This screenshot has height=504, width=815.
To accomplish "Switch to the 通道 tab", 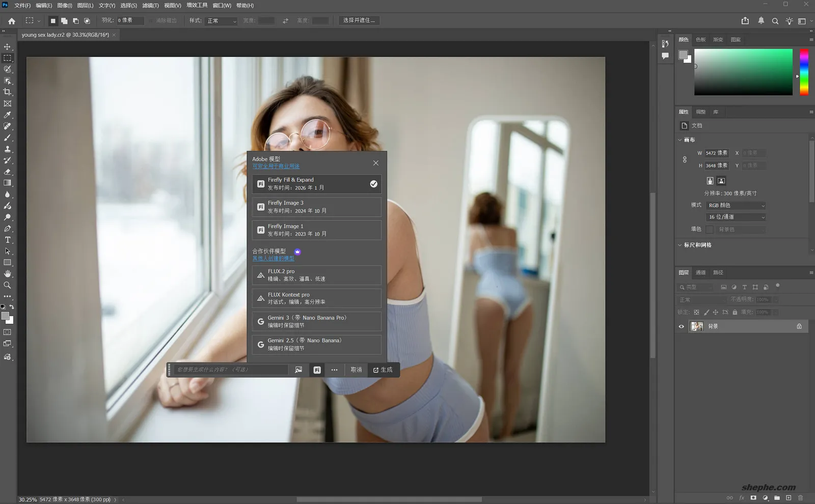I will point(700,272).
